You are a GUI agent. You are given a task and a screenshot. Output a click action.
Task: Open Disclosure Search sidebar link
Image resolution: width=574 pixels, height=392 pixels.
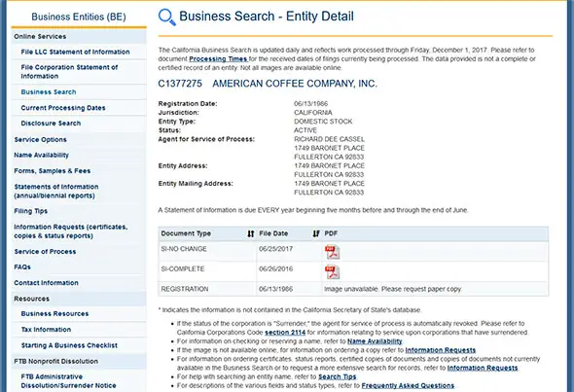click(51, 124)
